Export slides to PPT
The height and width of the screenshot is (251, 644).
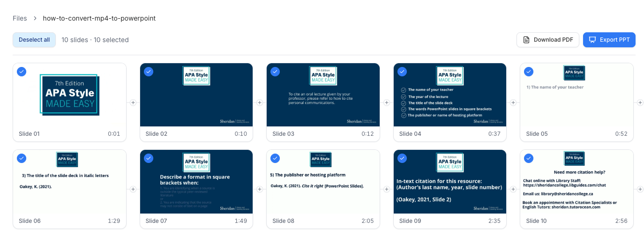coord(609,40)
